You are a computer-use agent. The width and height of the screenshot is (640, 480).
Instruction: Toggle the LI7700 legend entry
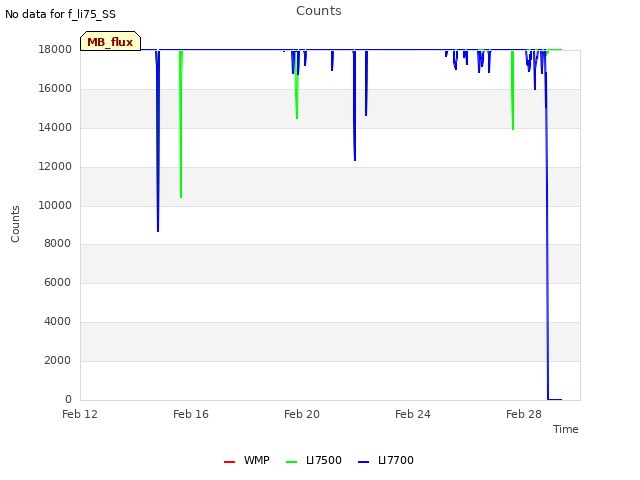pyautogui.click(x=386, y=460)
